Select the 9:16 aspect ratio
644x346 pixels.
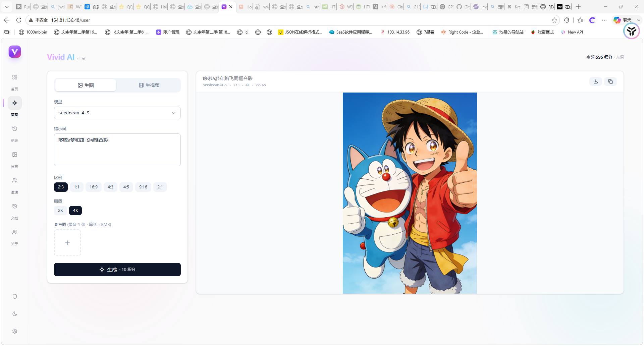[143, 187]
